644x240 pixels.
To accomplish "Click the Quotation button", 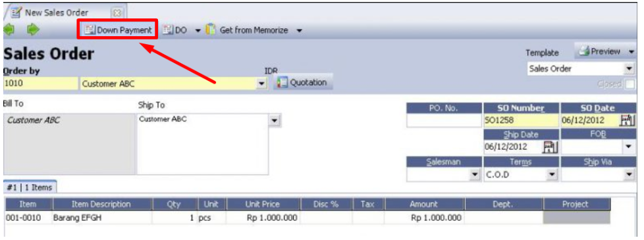I will tap(303, 82).
